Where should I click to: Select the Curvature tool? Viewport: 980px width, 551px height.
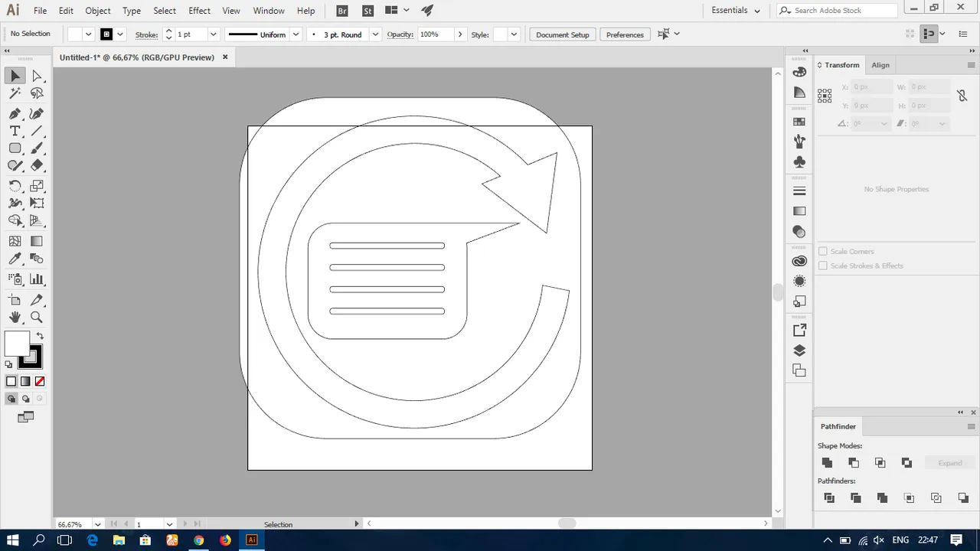click(37, 113)
